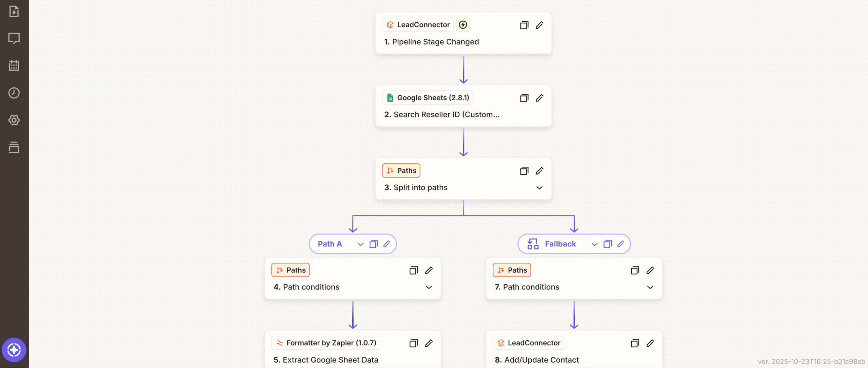868x368 pixels.
Task: Duplicate the Google Sheets search step
Action: click(524, 98)
